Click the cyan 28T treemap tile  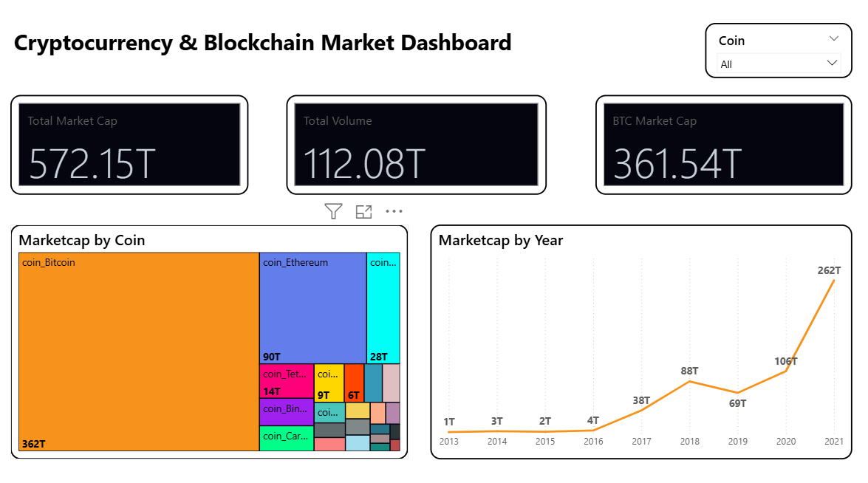(x=383, y=308)
